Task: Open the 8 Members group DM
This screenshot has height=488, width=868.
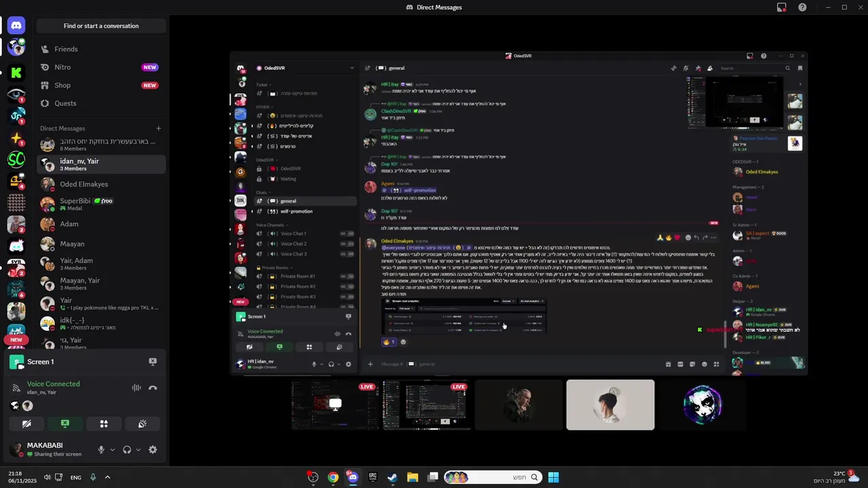Action: coord(101,144)
